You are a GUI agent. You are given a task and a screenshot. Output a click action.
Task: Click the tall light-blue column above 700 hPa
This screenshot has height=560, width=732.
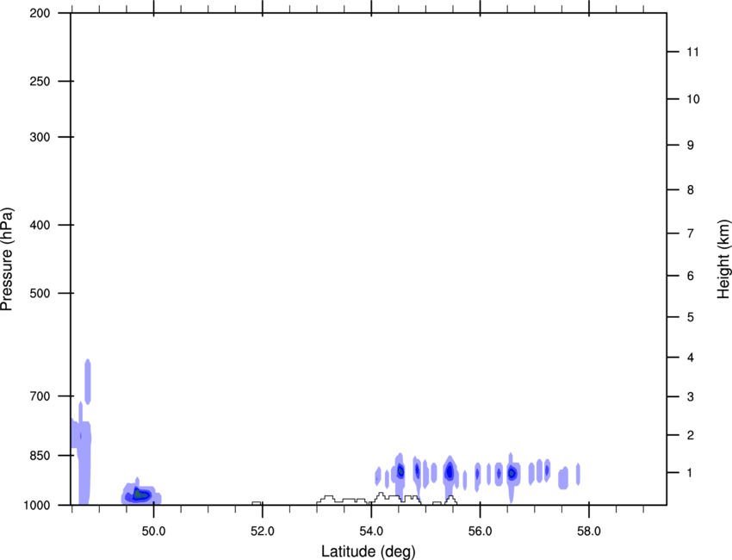[x=87, y=382]
